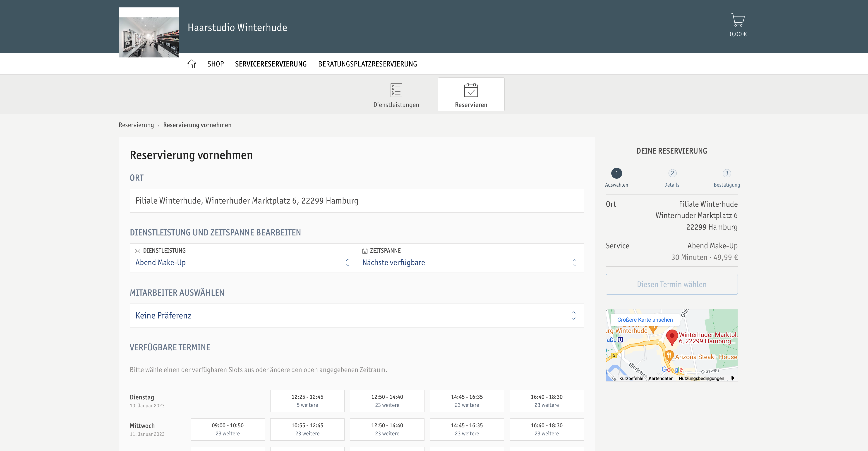
Task: Click the Dienstag 10. Januar 2023 label
Action: click(147, 401)
